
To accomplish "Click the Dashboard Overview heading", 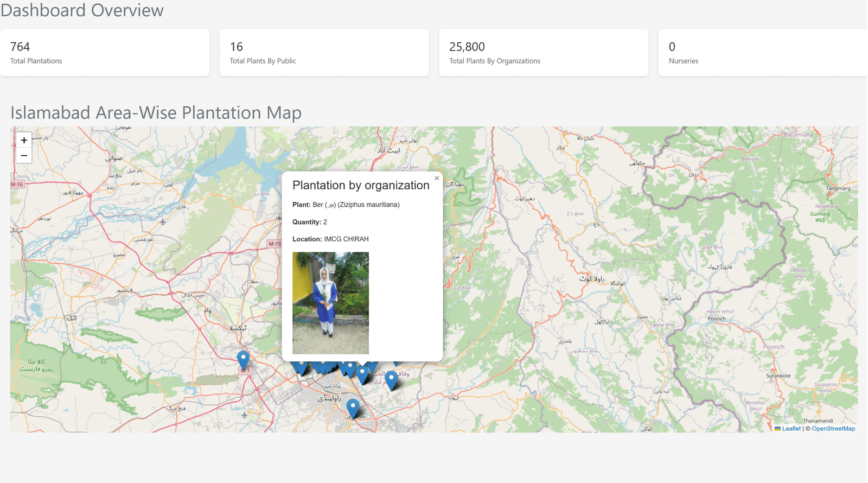I will (x=82, y=10).
